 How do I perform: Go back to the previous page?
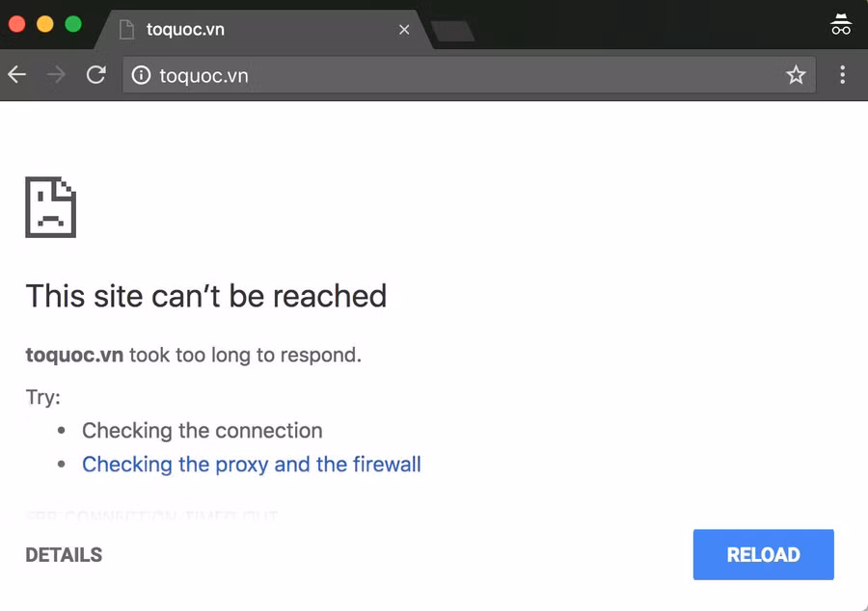(17, 75)
